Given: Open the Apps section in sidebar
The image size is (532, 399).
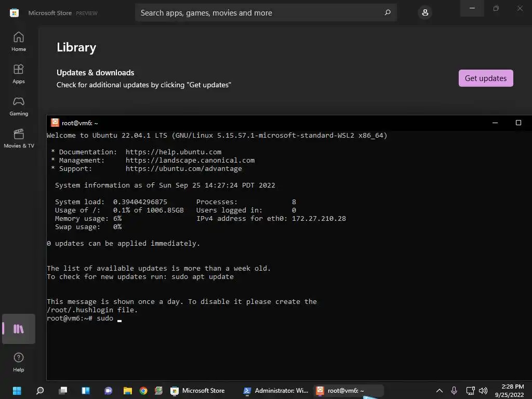Looking at the screenshot, I should tap(19, 74).
